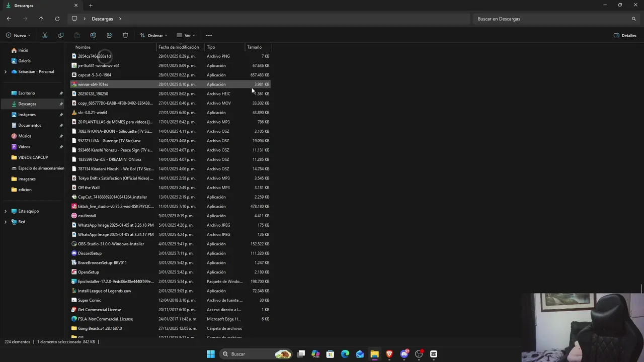Open the three-dots more options menu

(x=209, y=35)
